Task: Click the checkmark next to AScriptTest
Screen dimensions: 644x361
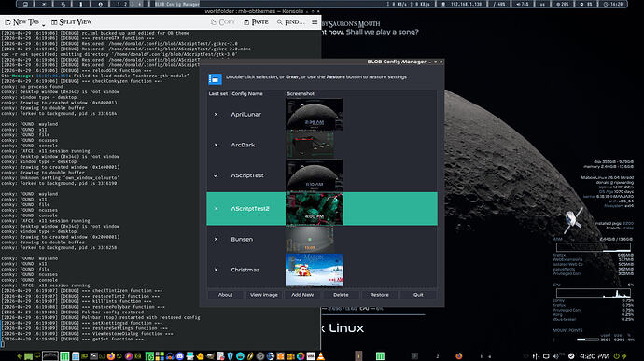Action: click(x=216, y=175)
